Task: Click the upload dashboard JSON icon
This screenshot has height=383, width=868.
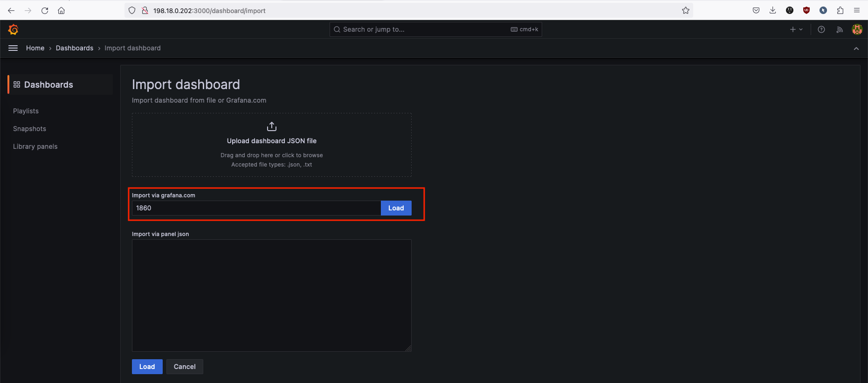Action: point(272,126)
